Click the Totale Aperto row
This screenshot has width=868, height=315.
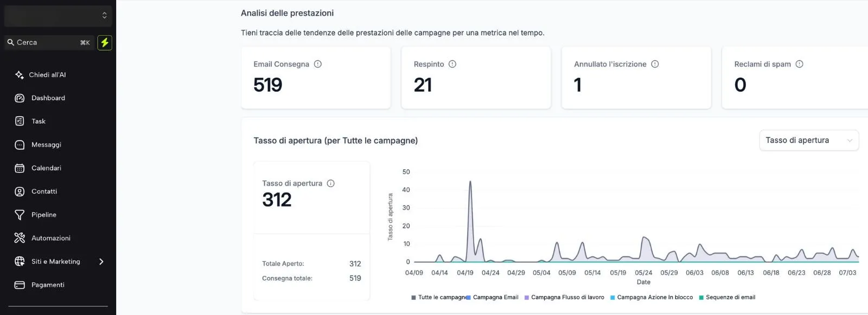[x=311, y=264]
